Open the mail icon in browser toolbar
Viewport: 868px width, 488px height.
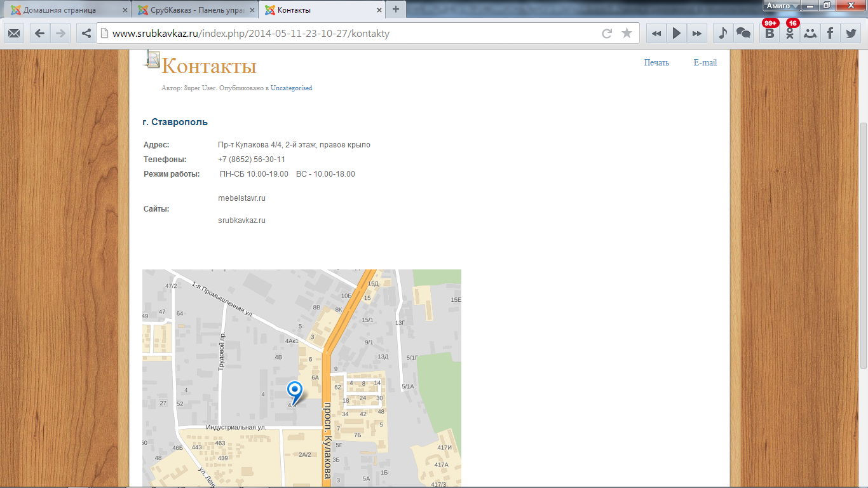click(14, 34)
